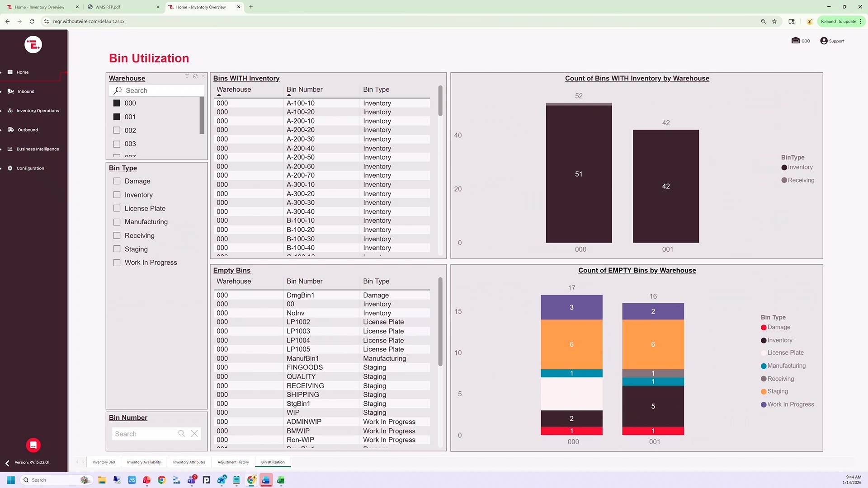This screenshot has height=488, width=868.
Task: Clear the Bin Number search with X icon
Action: (x=194, y=433)
